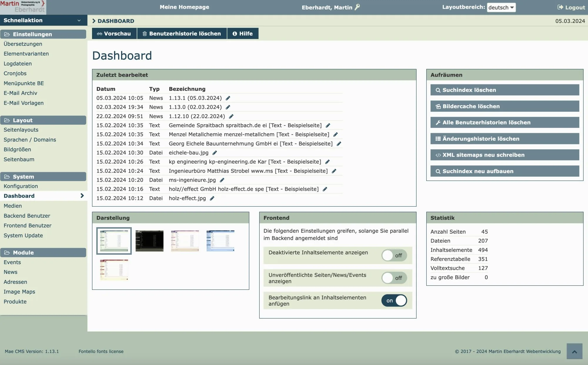
Task: Open Medien in the System menu
Action: pos(13,206)
